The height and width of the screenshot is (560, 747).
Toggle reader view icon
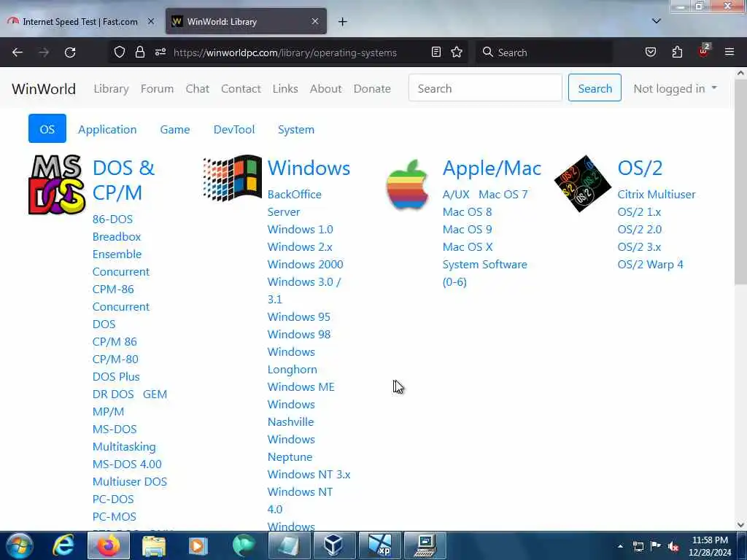[x=436, y=52]
